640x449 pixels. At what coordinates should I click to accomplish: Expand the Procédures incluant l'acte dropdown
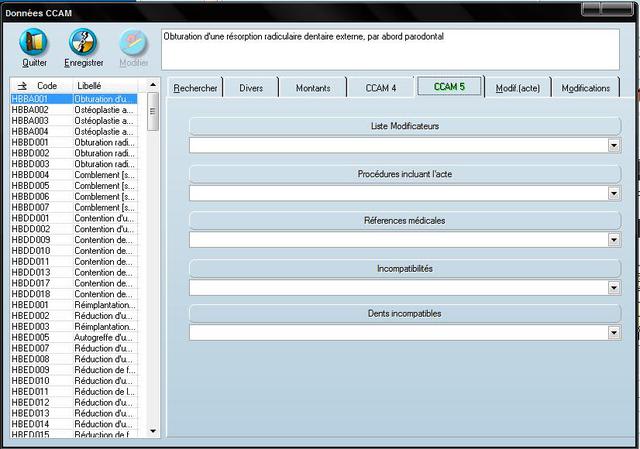pos(614,193)
